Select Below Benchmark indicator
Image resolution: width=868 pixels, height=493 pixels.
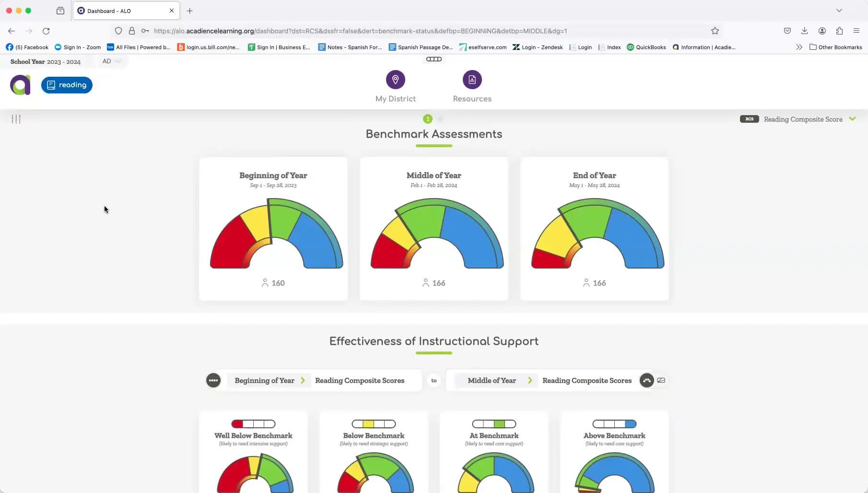pyautogui.click(x=374, y=424)
